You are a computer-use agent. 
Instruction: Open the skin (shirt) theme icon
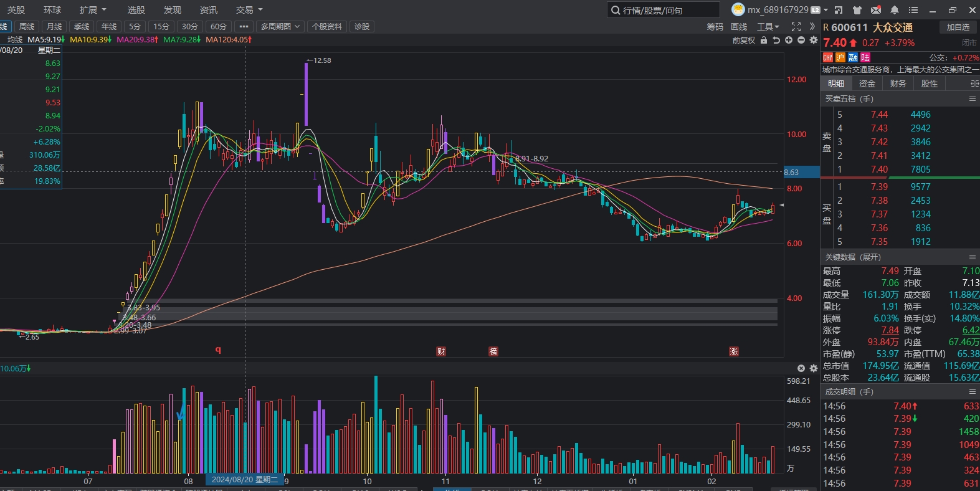pyautogui.click(x=857, y=10)
